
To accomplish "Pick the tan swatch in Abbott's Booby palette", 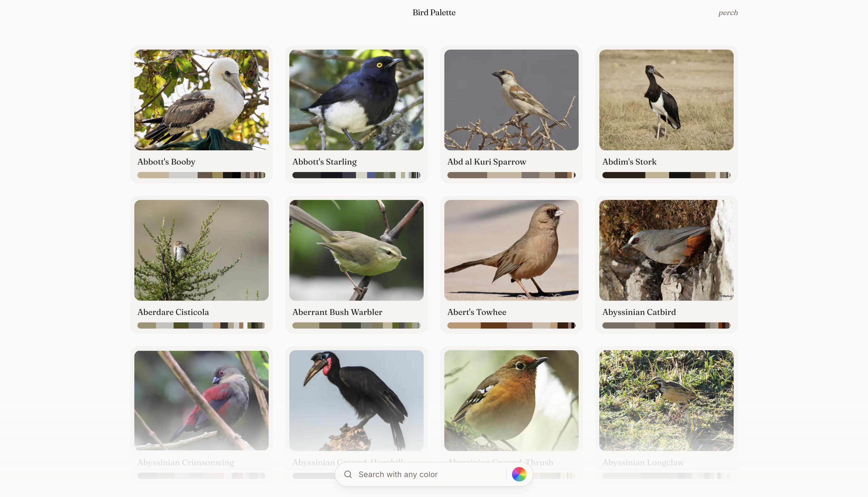I will tap(153, 175).
